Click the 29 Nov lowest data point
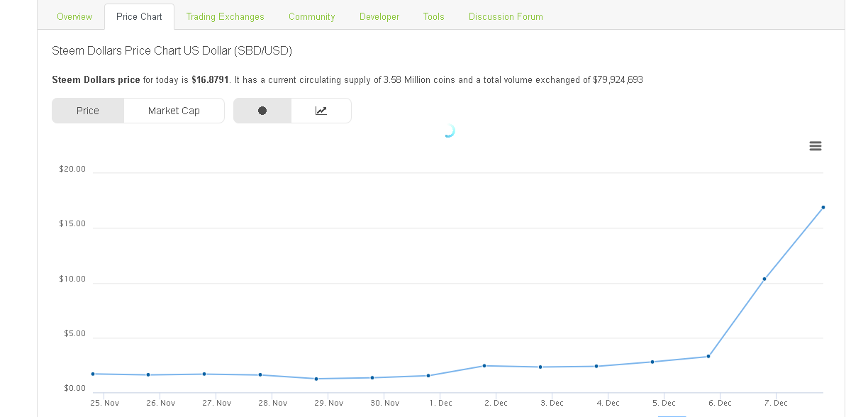868x417 pixels. tap(316, 379)
